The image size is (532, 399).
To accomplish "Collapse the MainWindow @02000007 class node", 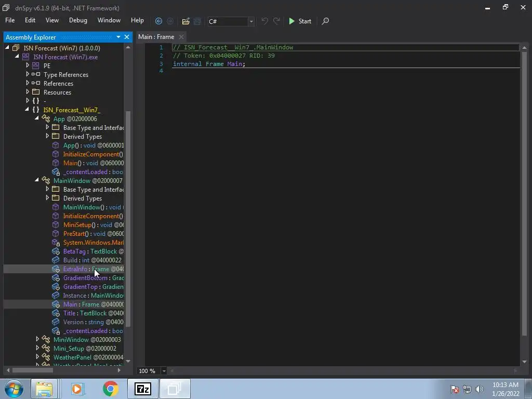I will pyautogui.click(x=37, y=180).
